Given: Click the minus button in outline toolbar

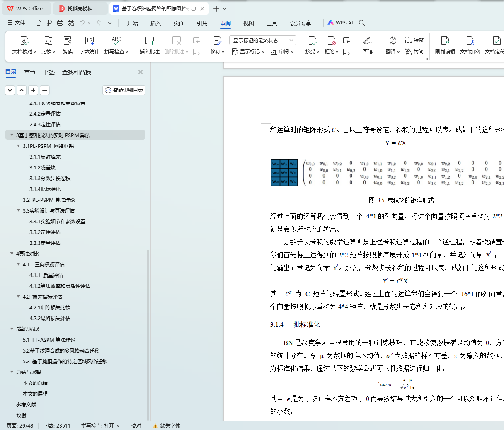Looking at the screenshot, I should click(45, 90).
